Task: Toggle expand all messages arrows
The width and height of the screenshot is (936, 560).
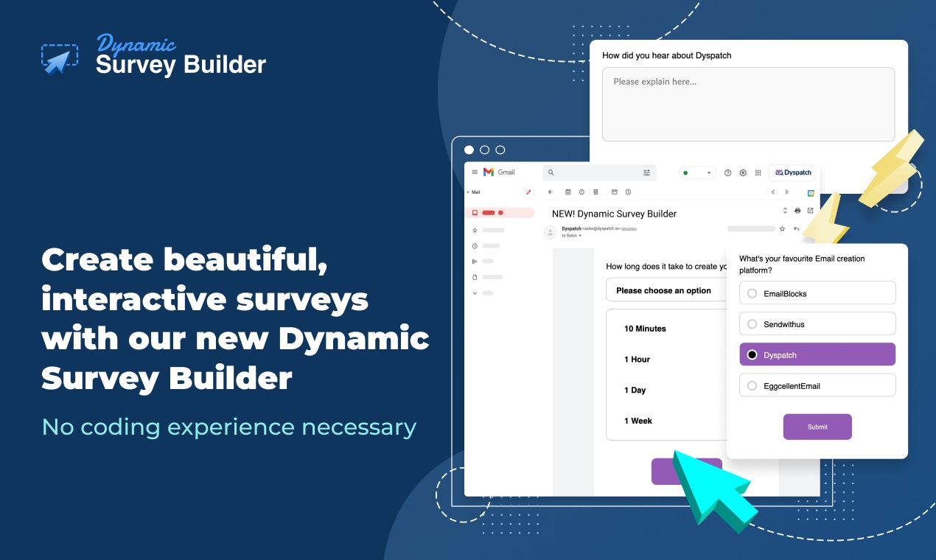Action: coord(785,211)
